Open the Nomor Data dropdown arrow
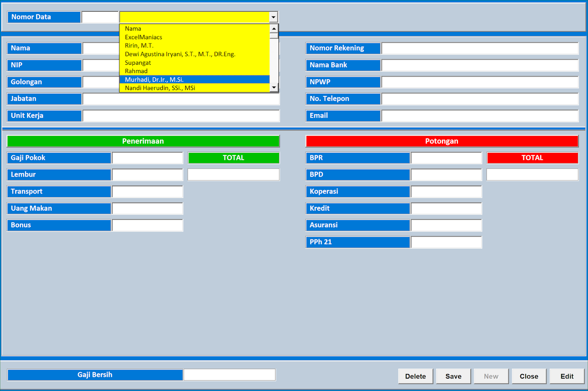This screenshot has height=391, width=588. [x=273, y=17]
